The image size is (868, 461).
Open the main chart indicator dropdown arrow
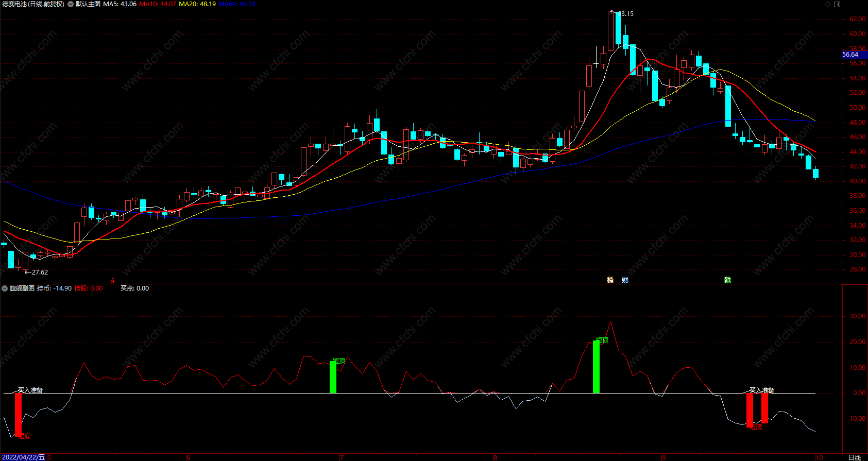click(x=71, y=4)
